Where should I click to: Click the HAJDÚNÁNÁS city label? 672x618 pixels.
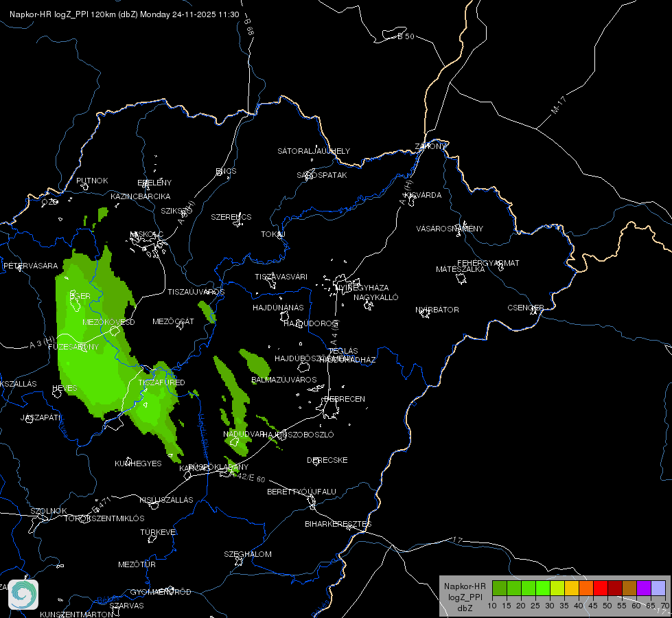278,308
